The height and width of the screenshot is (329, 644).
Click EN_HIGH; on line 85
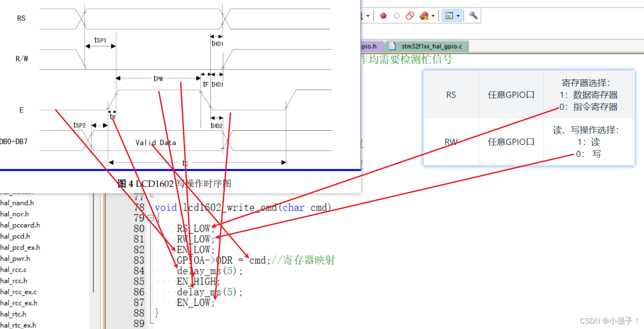point(198,281)
